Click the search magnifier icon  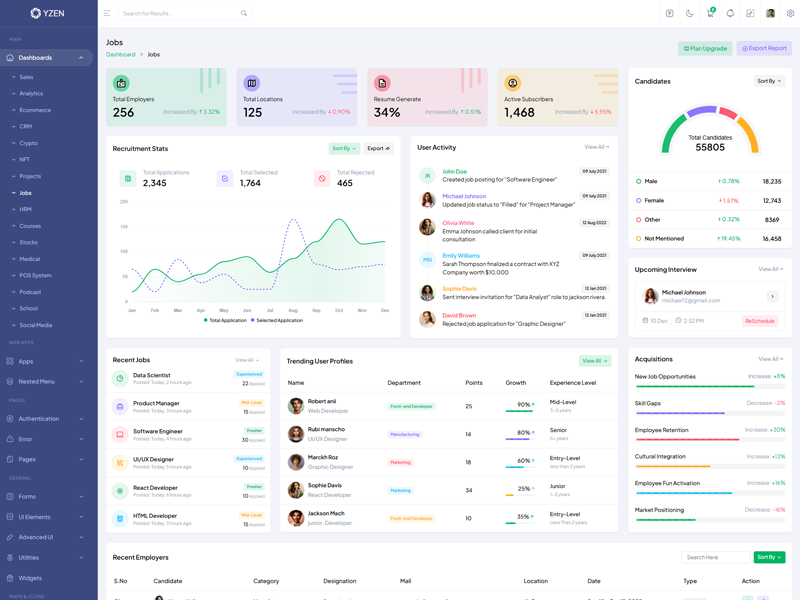click(x=244, y=13)
